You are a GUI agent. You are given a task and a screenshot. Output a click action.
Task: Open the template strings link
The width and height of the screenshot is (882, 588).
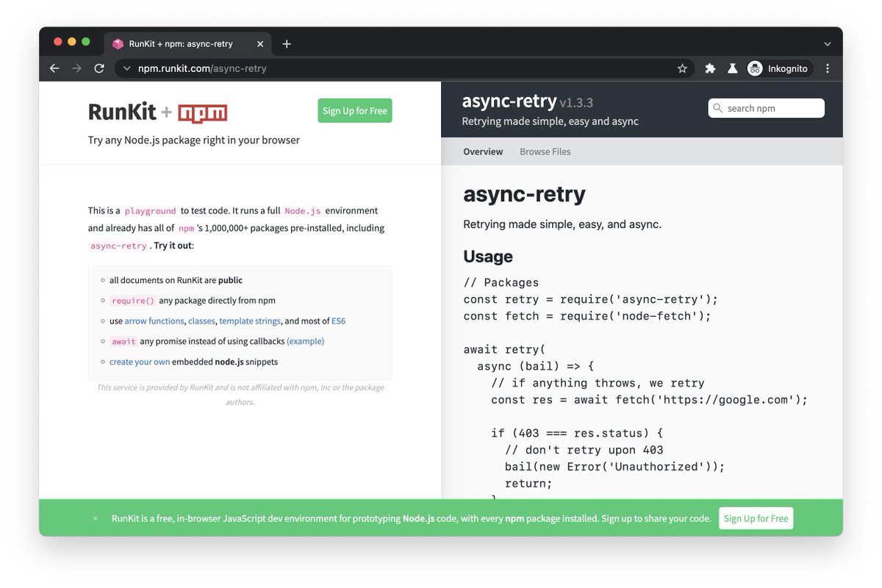click(x=250, y=321)
